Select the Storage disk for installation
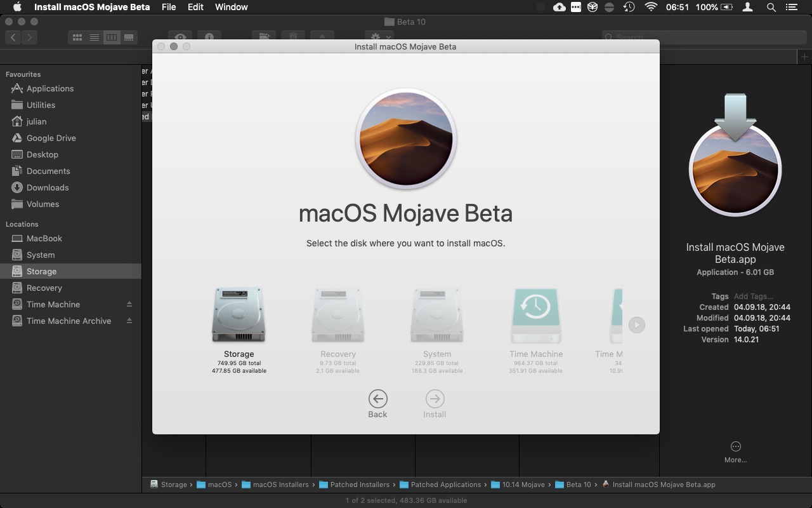The image size is (812, 508). click(x=239, y=316)
